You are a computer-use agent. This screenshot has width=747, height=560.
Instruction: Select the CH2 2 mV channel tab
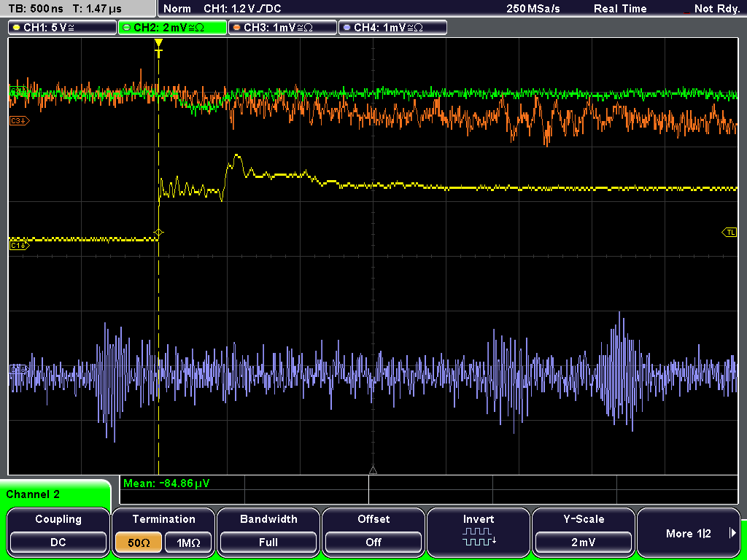(x=172, y=27)
